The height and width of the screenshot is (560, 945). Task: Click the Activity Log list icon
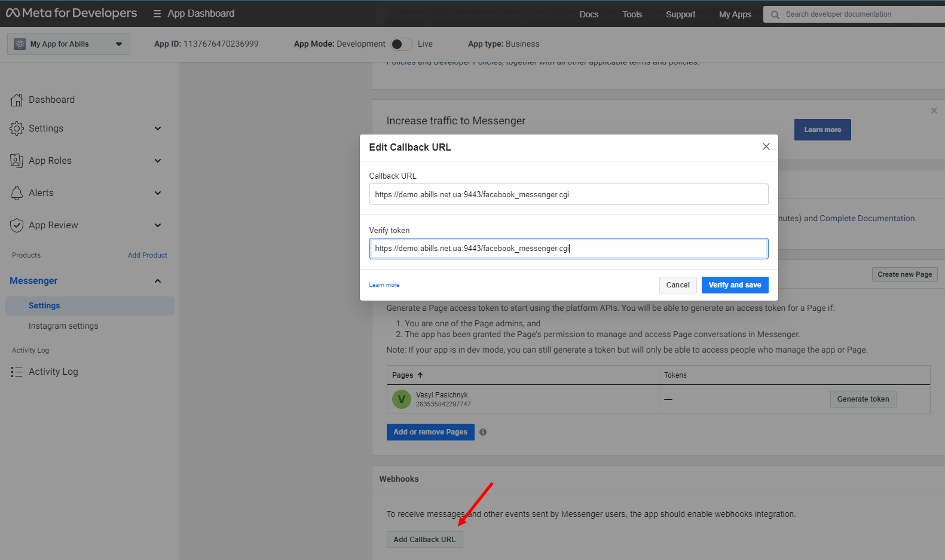click(x=17, y=372)
